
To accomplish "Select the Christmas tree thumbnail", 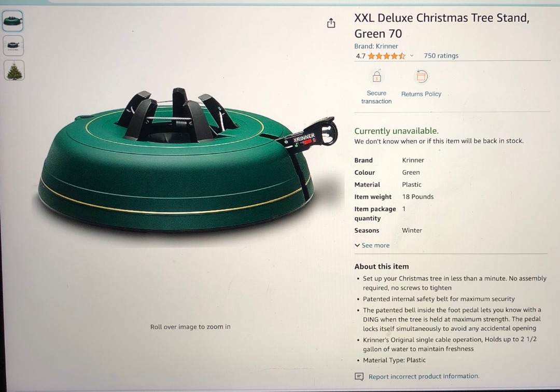I will [15, 71].
